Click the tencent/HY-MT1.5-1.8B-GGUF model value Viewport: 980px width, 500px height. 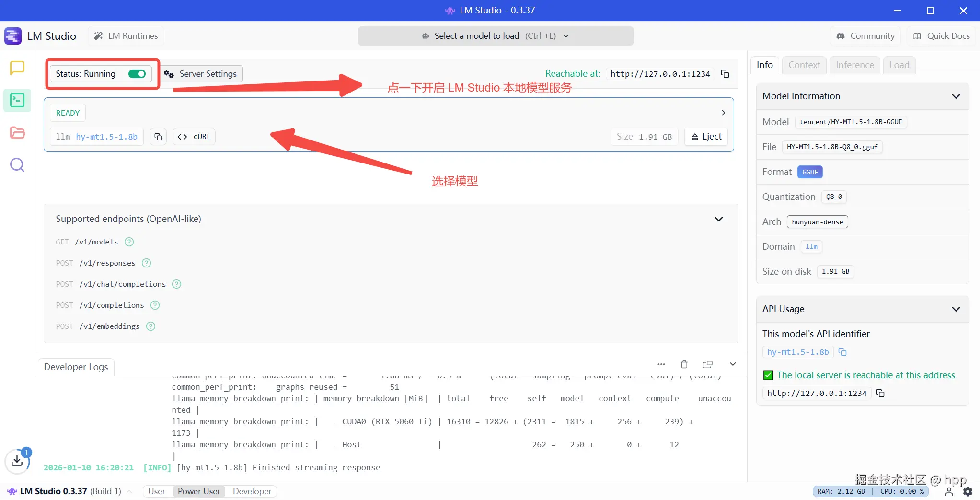pyautogui.click(x=851, y=122)
